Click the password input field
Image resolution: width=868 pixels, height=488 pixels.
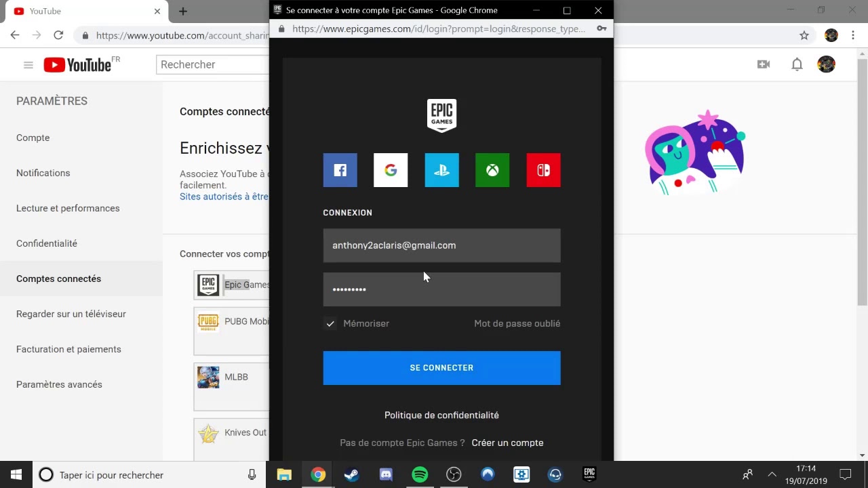tap(441, 289)
